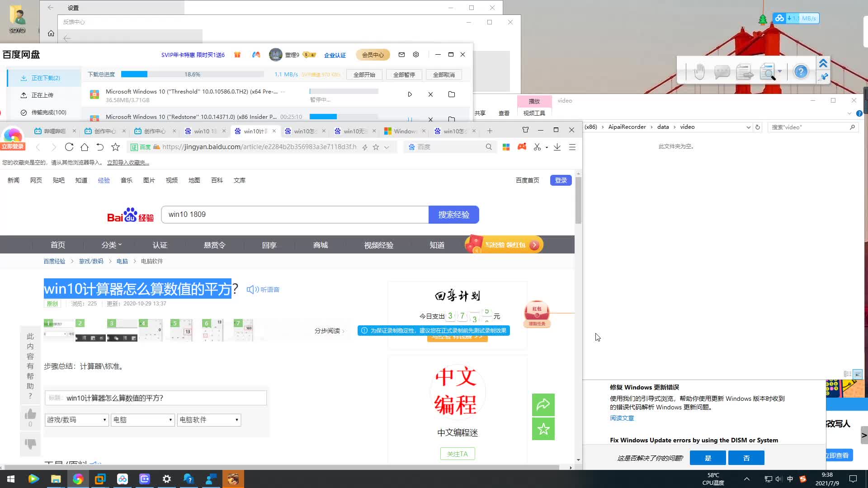Click the blue help question mark icon
This screenshot has width=868, height=488.
[x=801, y=71]
